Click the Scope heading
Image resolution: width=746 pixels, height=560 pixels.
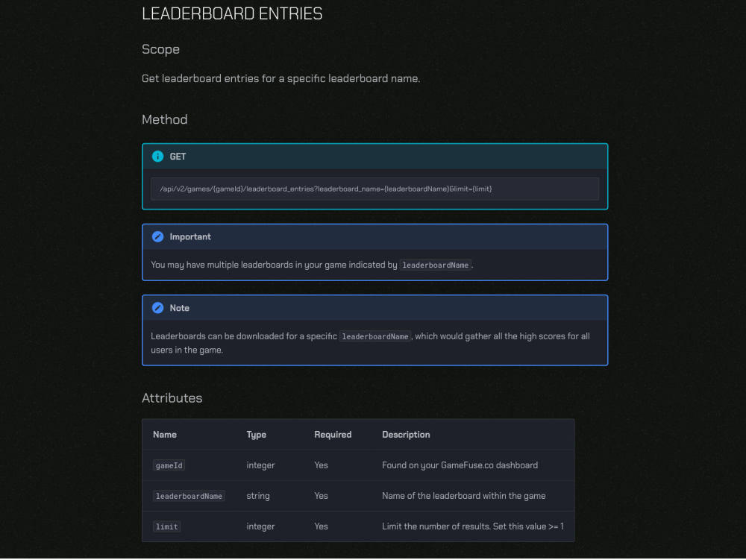pyautogui.click(x=161, y=49)
